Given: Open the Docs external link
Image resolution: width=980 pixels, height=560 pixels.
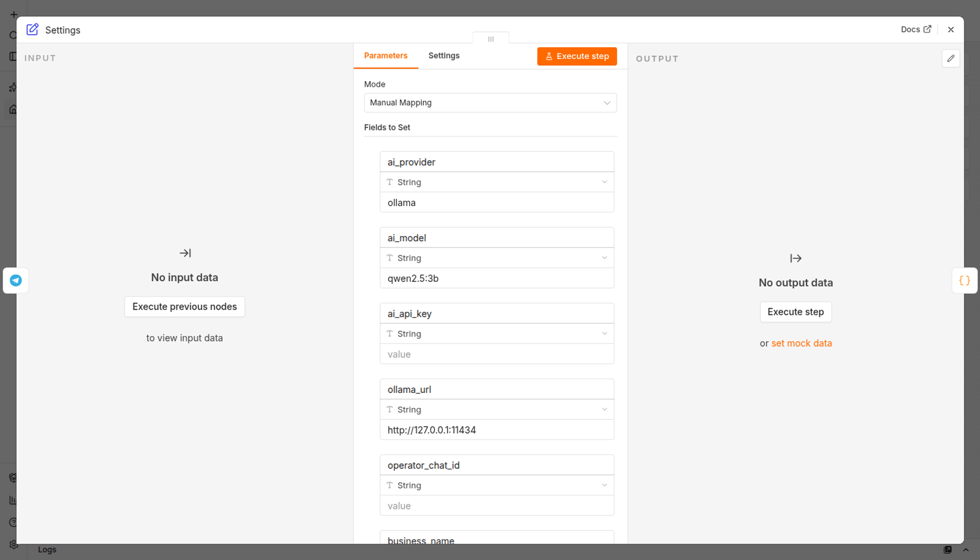Looking at the screenshot, I should (x=916, y=30).
